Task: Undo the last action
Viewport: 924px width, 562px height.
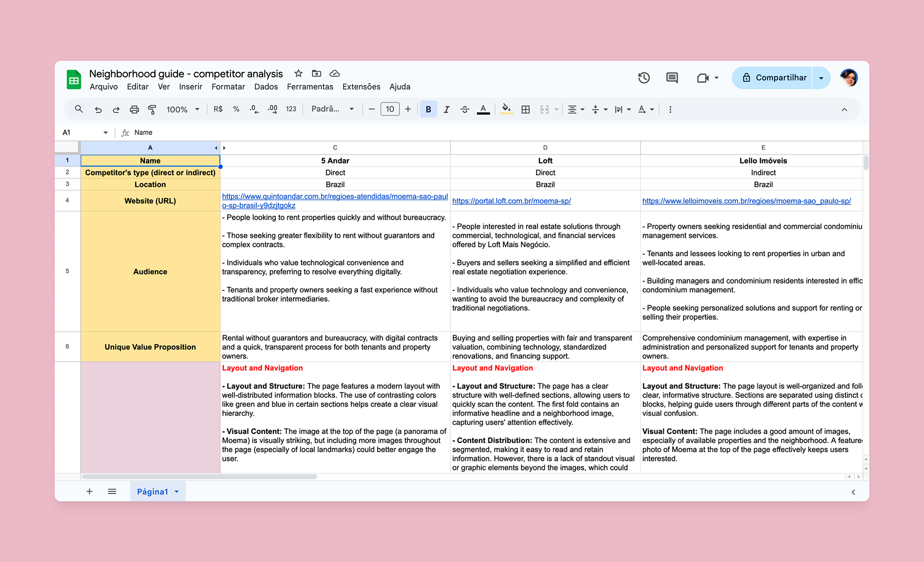Action: pos(98,109)
